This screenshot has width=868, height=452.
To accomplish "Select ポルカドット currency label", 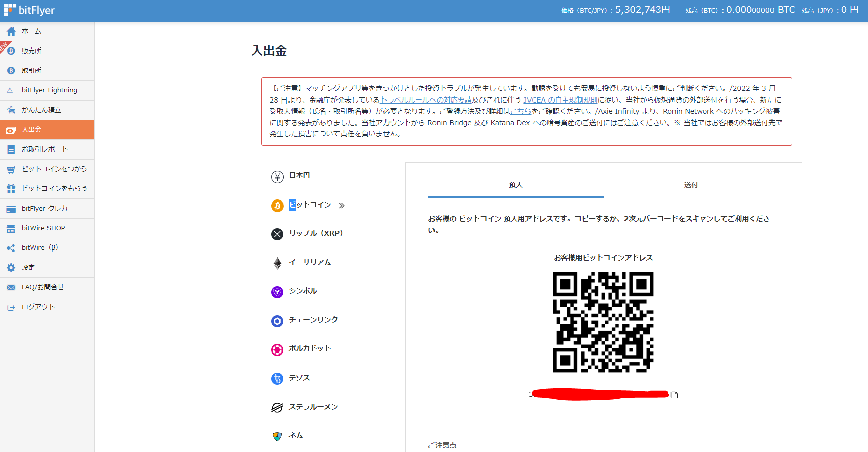I will pyautogui.click(x=310, y=348).
